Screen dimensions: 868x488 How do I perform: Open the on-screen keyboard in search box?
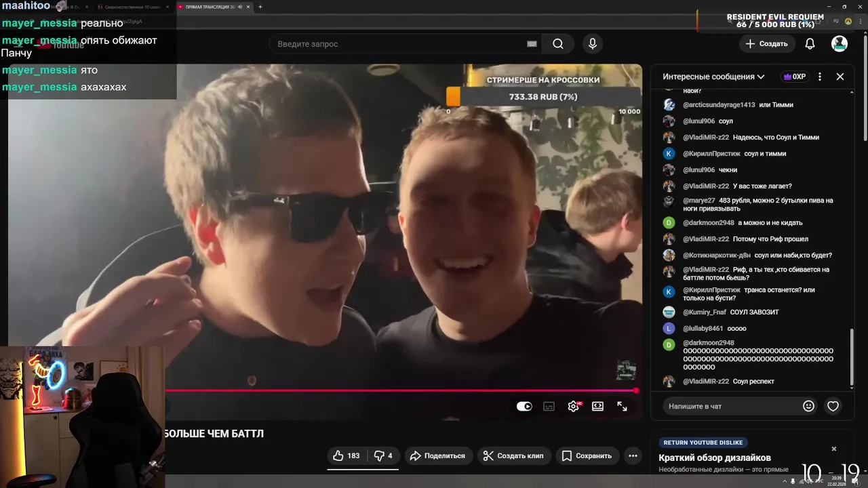click(532, 44)
